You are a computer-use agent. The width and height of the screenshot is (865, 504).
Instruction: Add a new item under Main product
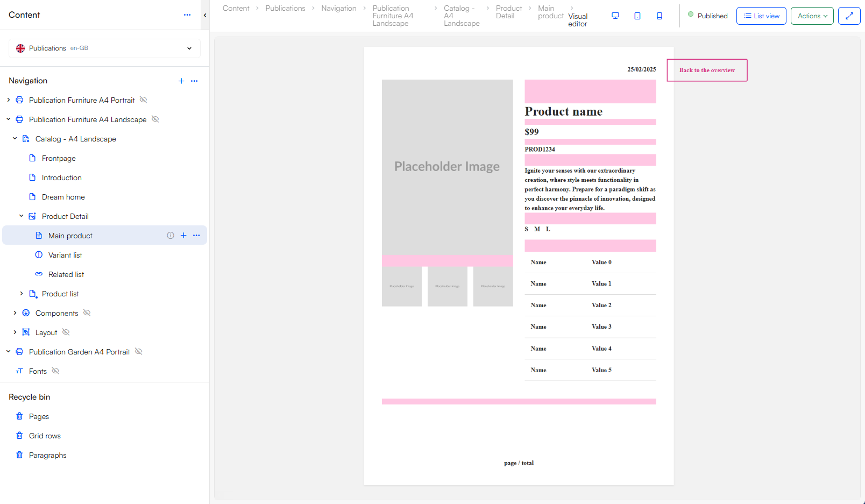(183, 235)
